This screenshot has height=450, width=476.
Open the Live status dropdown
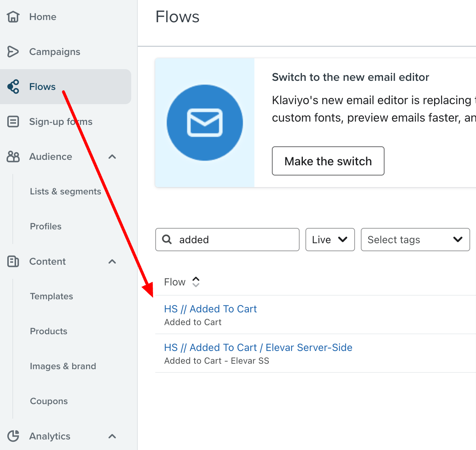pyautogui.click(x=330, y=240)
